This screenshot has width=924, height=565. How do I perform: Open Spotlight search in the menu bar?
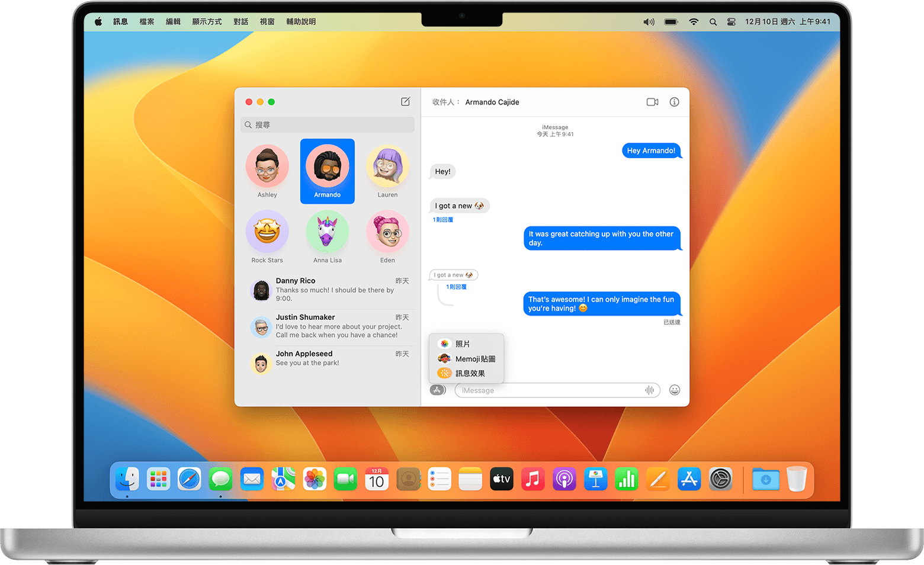[713, 21]
